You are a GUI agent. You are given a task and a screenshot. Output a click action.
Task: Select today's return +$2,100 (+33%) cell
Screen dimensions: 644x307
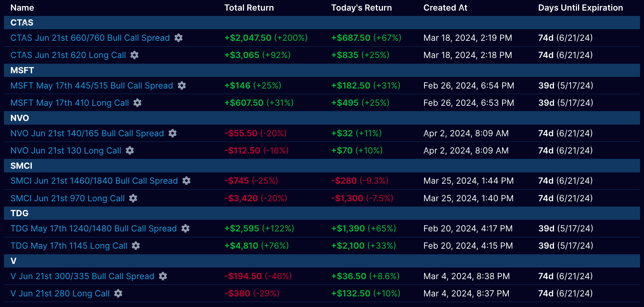coord(364,246)
